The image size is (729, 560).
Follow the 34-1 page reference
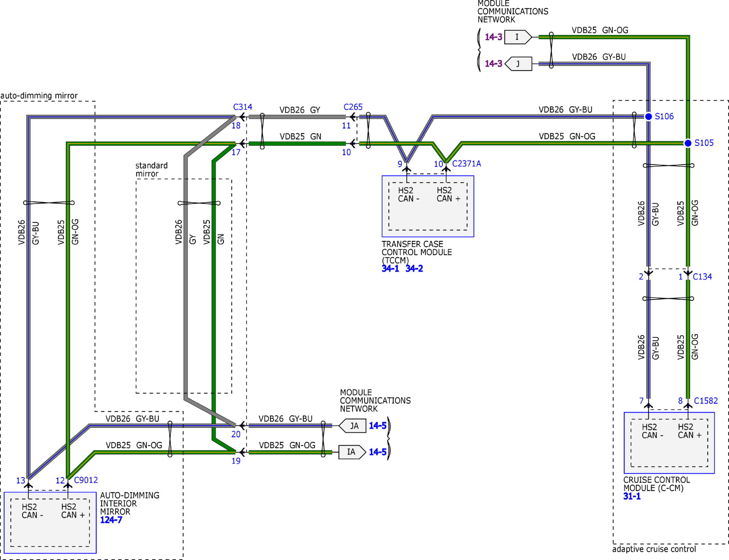pos(391,269)
